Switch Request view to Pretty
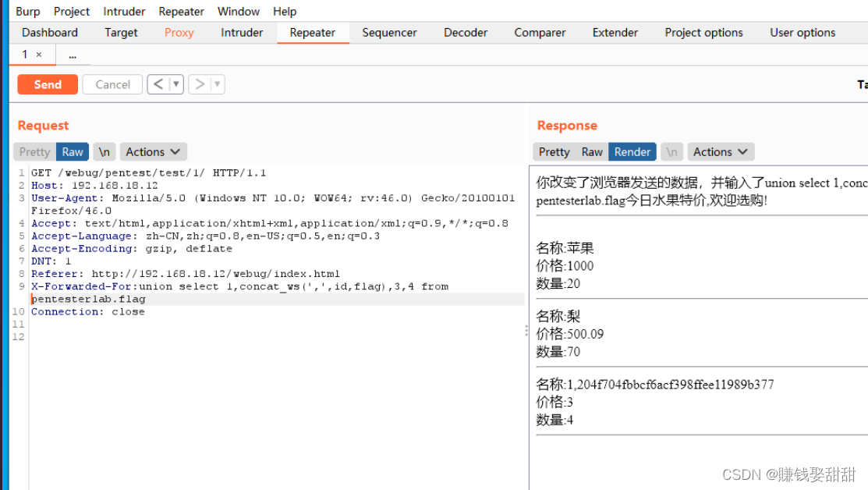This screenshot has height=490, width=868. coord(34,151)
